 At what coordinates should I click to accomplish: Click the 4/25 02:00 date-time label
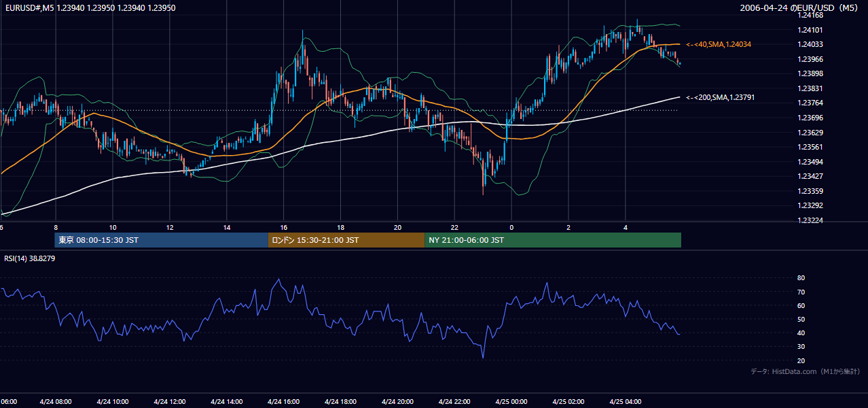[568, 402]
